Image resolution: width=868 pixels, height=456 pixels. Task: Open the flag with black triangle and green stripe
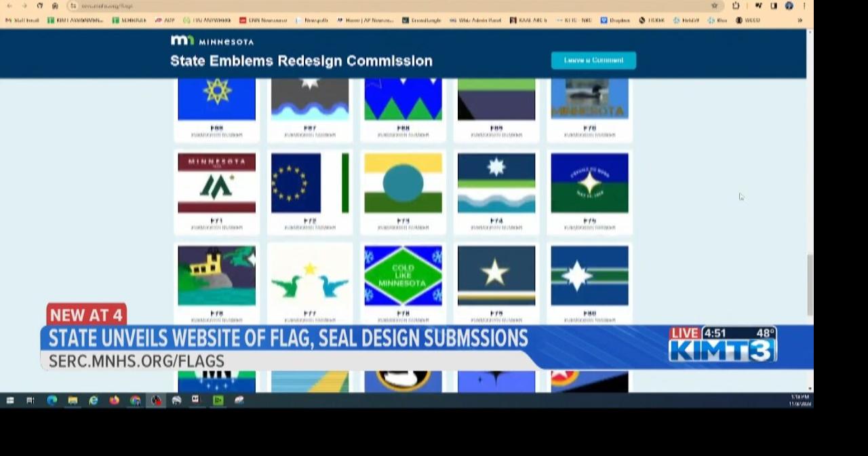496,99
